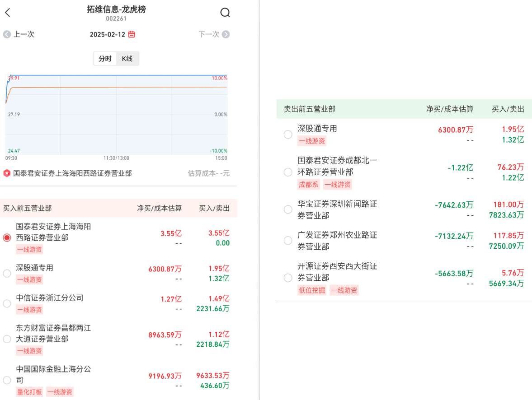This screenshot has height=400, width=532.
Task: Select 广发证券郑州农业路 radio button
Action: 288,241
